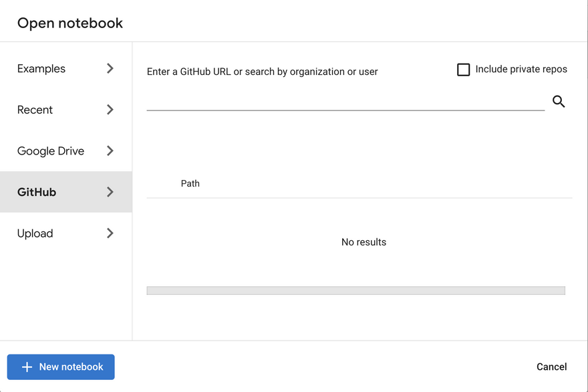The height and width of the screenshot is (392, 588).
Task: Open the Examples tab
Action: pyautogui.click(x=66, y=68)
